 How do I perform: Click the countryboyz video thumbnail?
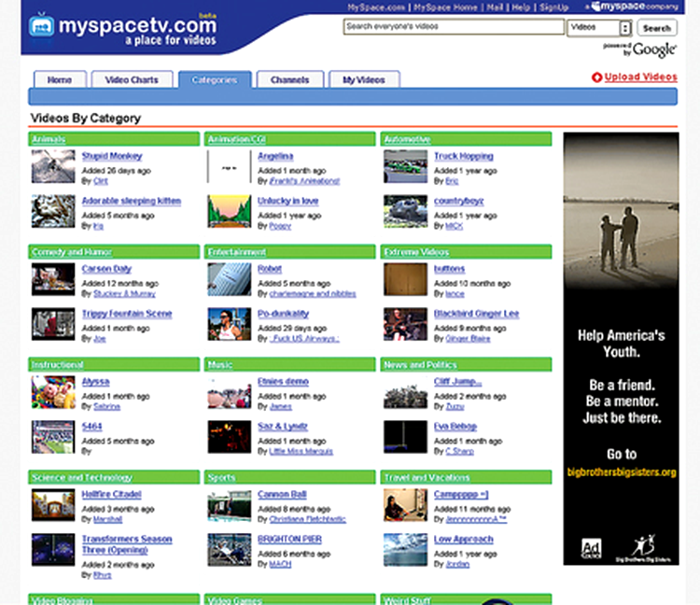point(405,211)
